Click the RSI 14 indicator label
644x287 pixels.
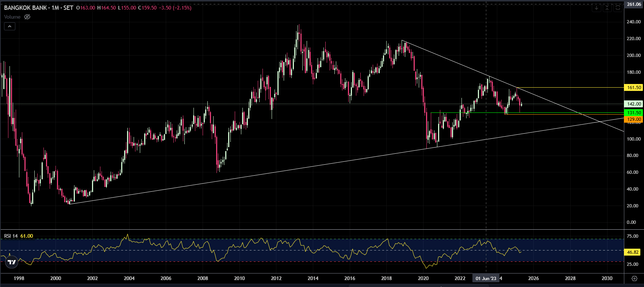pos(11,236)
